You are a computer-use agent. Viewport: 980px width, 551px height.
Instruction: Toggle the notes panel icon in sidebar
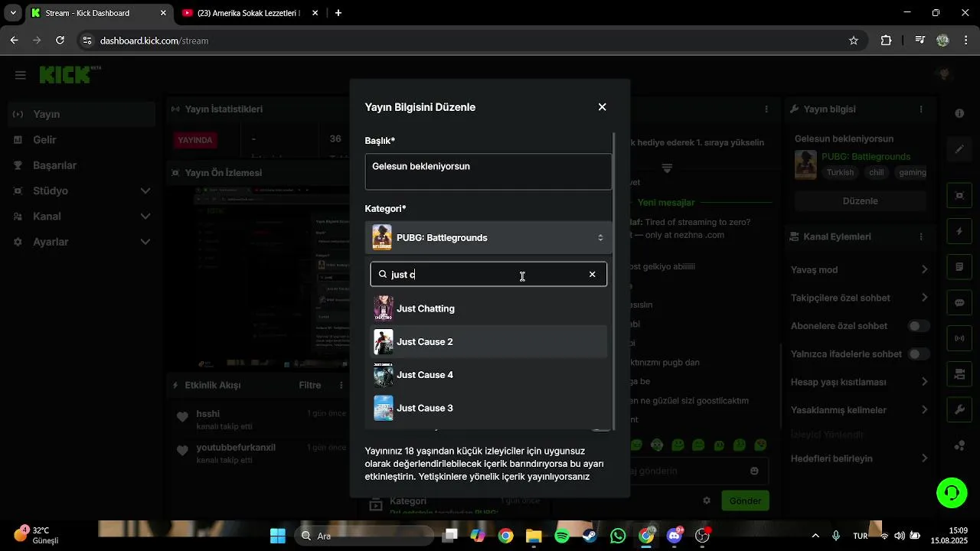[x=959, y=267]
